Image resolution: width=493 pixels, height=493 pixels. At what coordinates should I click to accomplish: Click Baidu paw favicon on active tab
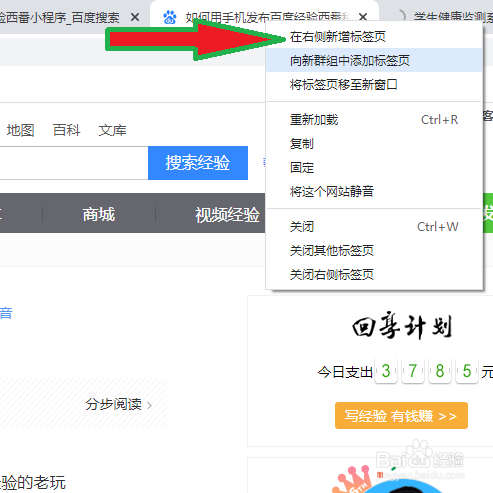point(170,17)
